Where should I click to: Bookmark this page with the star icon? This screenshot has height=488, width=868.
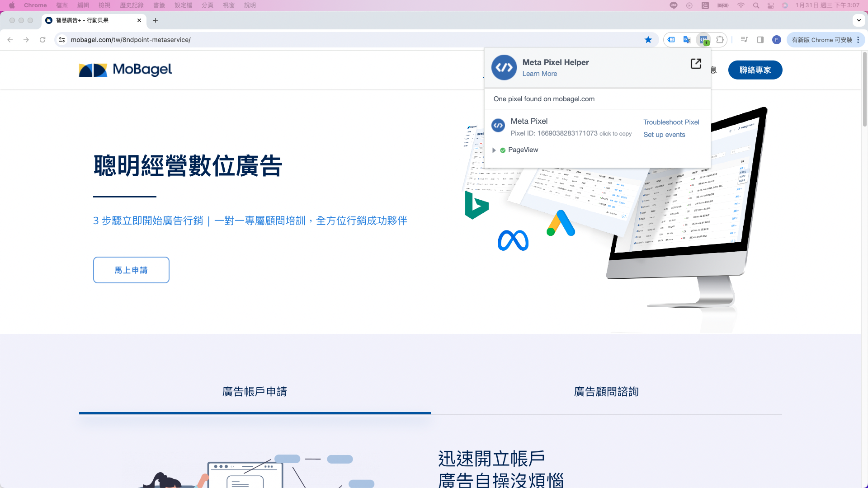[648, 40]
